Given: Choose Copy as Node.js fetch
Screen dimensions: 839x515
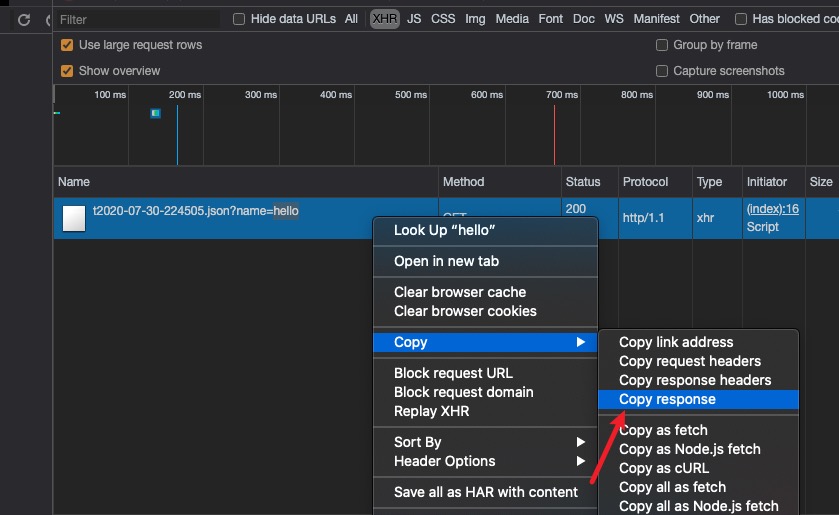Looking at the screenshot, I should pos(698,449).
